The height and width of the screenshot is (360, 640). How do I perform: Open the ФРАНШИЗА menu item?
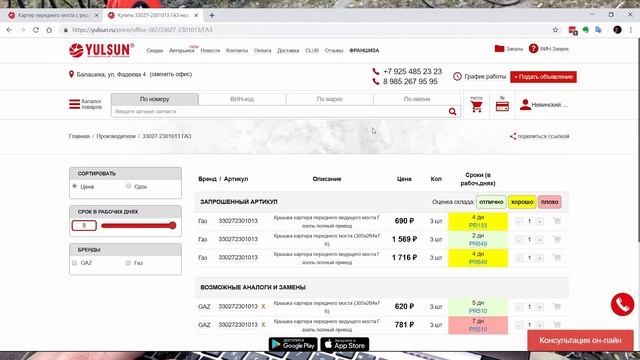[364, 51]
